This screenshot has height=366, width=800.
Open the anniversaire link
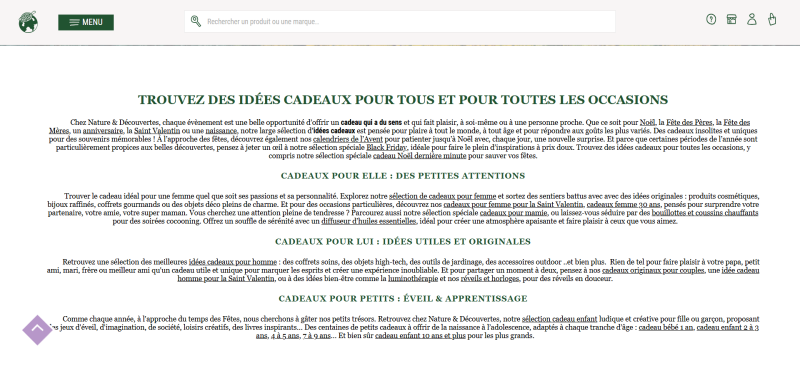(103, 131)
